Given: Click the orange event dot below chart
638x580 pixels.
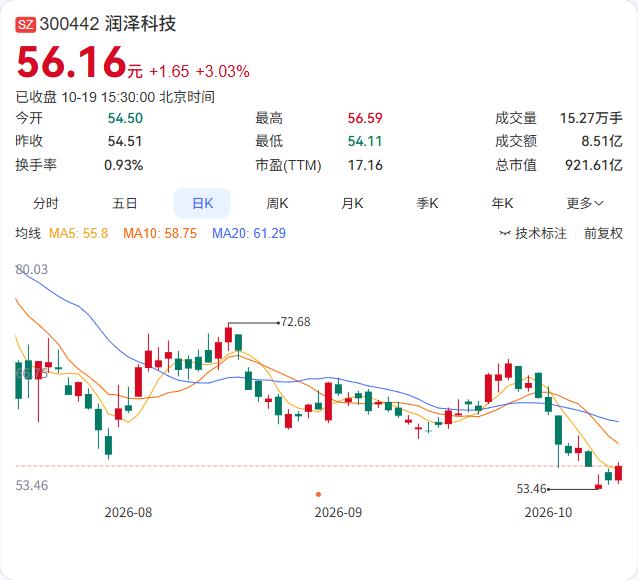Looking at the screenshot, I should coord(318,495).
